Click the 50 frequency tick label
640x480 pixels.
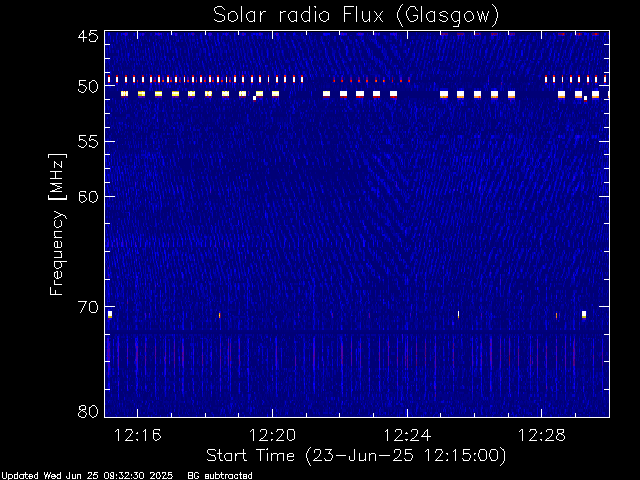[88, 87]
